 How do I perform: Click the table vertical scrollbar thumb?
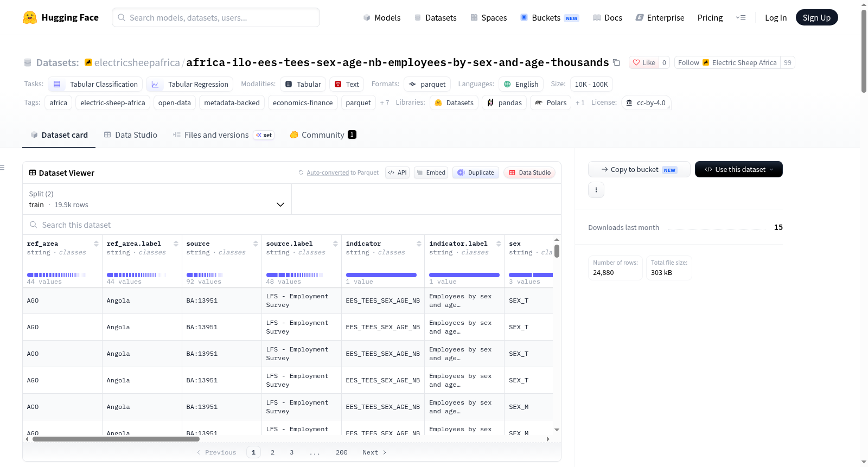[x=557, y=252]
